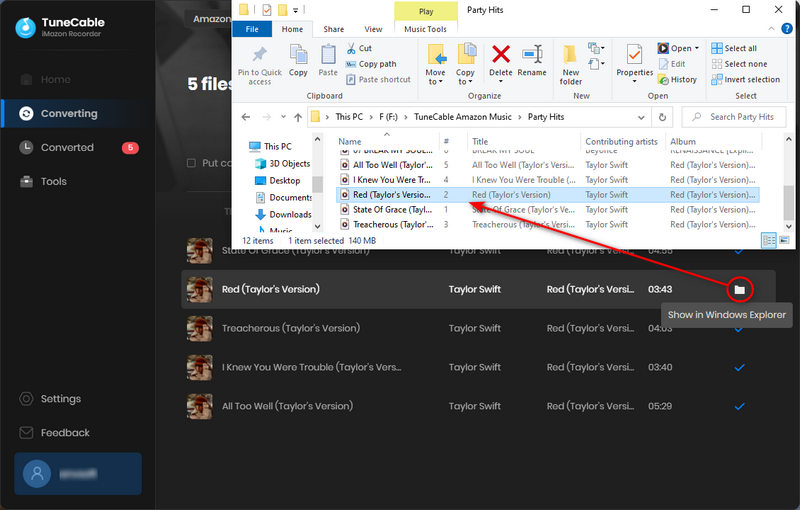The height and width of the screenshot is (510, 800).
Task: Tick the 'Put computer' checkbox in TuneCable
Action: 191,163
